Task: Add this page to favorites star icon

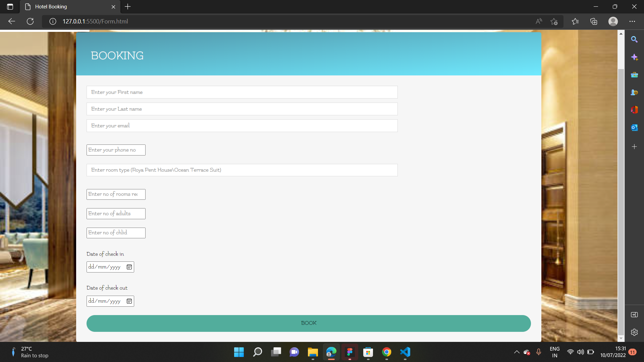Action: [554, 21]
